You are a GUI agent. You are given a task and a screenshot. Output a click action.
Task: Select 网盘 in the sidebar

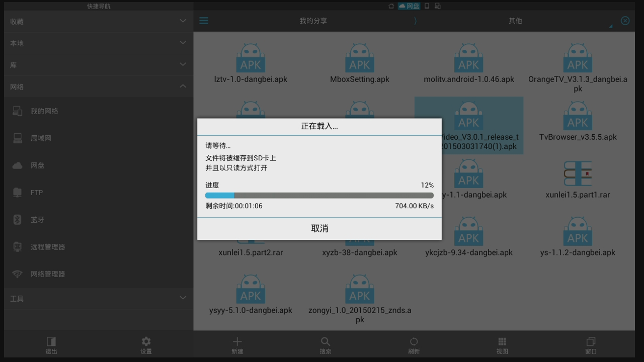coord(99,165)
